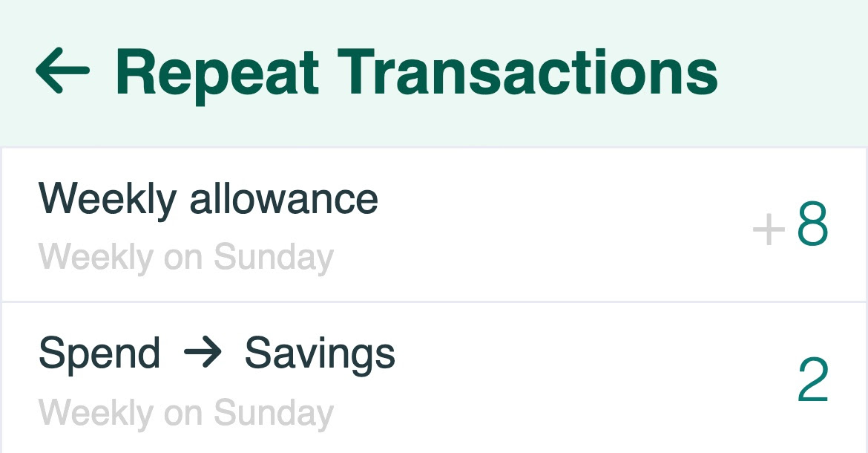
Task: Click the word Sunday under Spend Savings
Action: point(273,413)
